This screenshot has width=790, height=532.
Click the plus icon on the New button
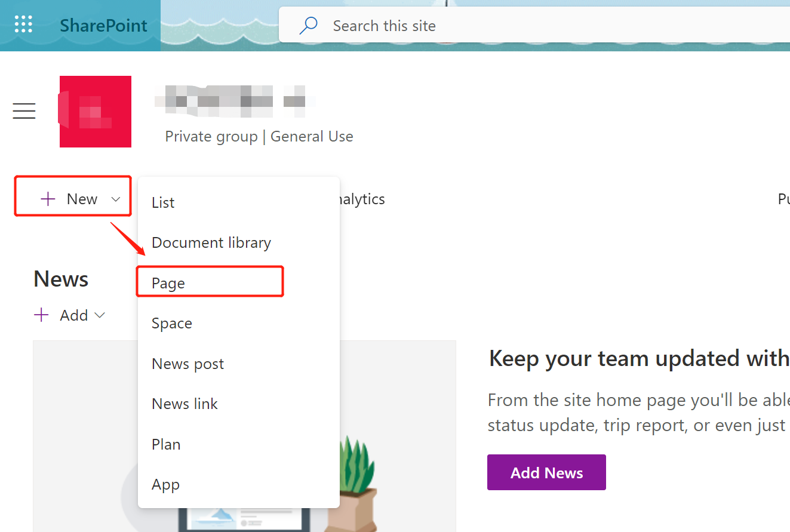tap(48, 198)
